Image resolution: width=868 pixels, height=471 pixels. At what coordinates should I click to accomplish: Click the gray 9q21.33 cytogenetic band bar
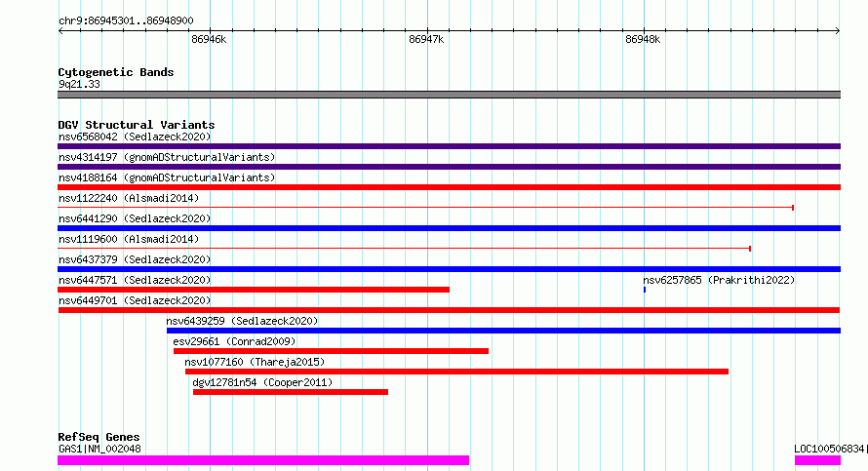449,96
